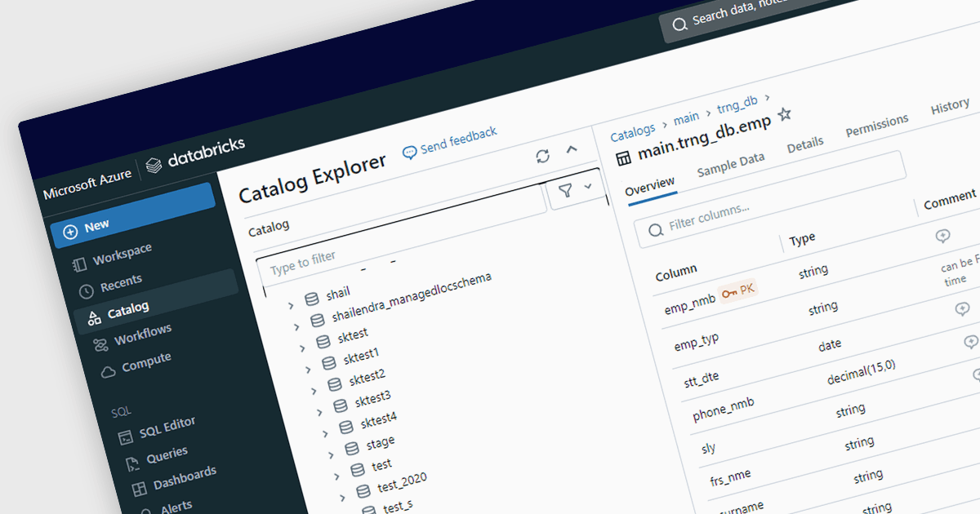Image resolution: width=980 pixels, height=514 pixels.
Task: Click the table icon beside main.trng_db.emp
Action: (624, 157)
